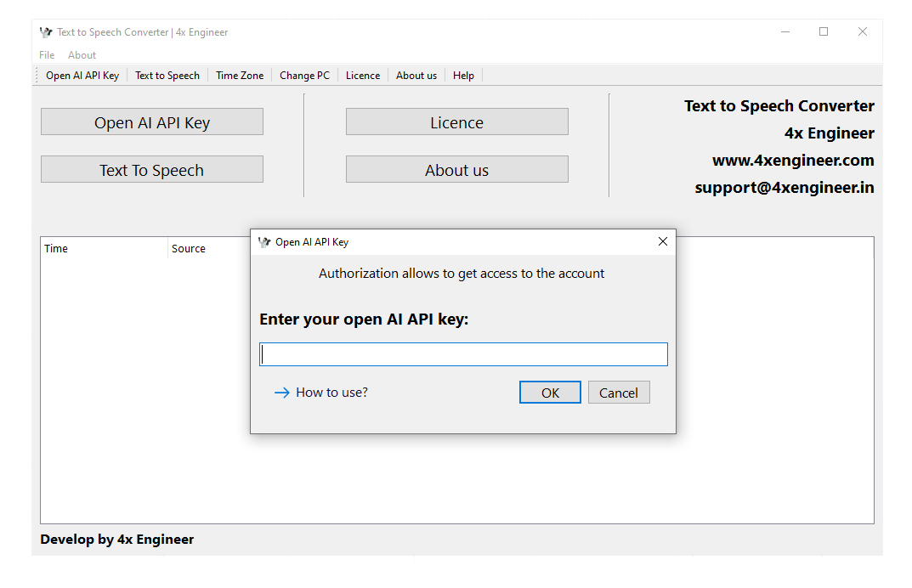Viewport: 912px width, 588px height.
Task: Click the Enter your open AI API key label
Action: 364,319
